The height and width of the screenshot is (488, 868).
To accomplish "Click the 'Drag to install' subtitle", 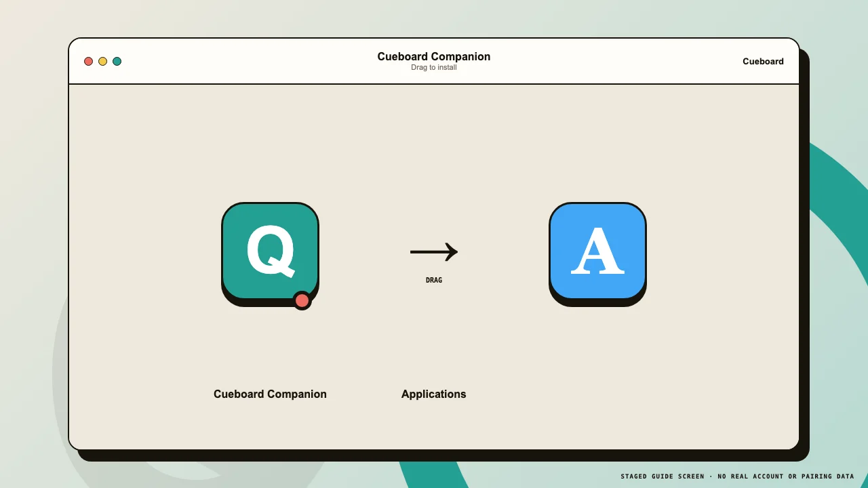I will tap(434, 67).
